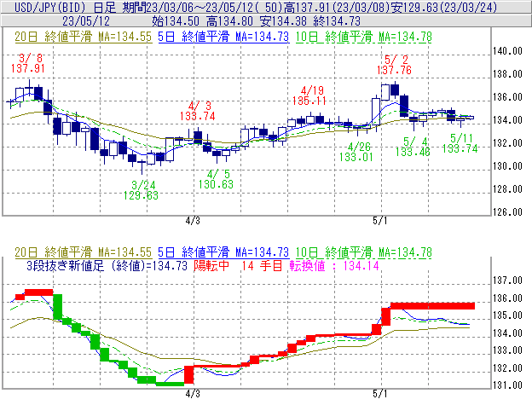The image size is (532, 405).
Task: Click the 始134.50 open value
Action: click(176, 21)
